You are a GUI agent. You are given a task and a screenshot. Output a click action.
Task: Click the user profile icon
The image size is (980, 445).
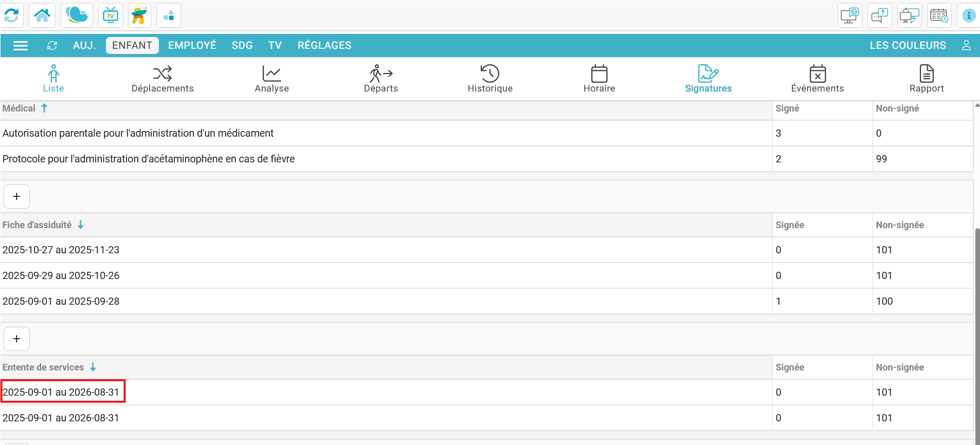(966, 46)
